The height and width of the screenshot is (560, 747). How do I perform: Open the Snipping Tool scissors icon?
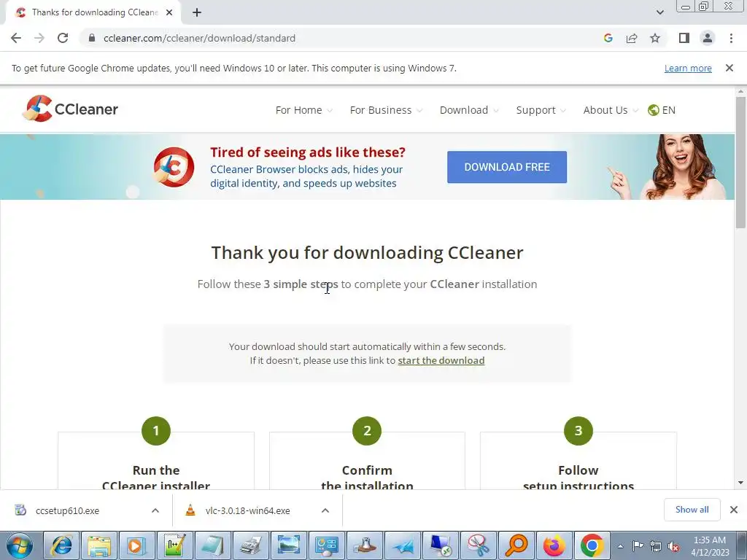coord(479,545)
